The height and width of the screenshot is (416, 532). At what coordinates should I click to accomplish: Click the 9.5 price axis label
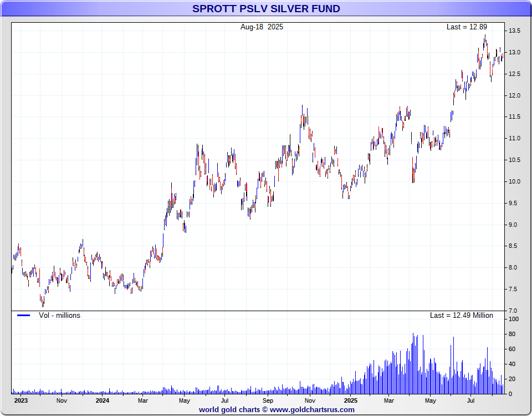[514, 204]
